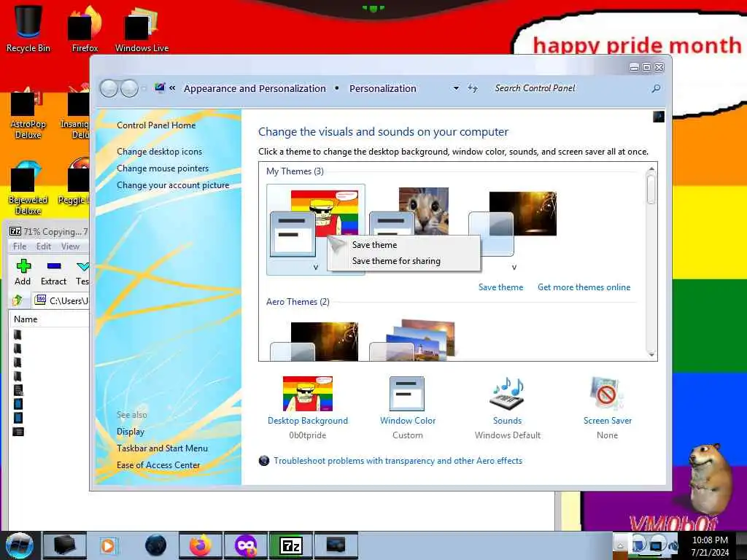Viewport: 747px width, 560px height.
Task: Open the 7z taskbar button
Action: (x=291, y=545)
